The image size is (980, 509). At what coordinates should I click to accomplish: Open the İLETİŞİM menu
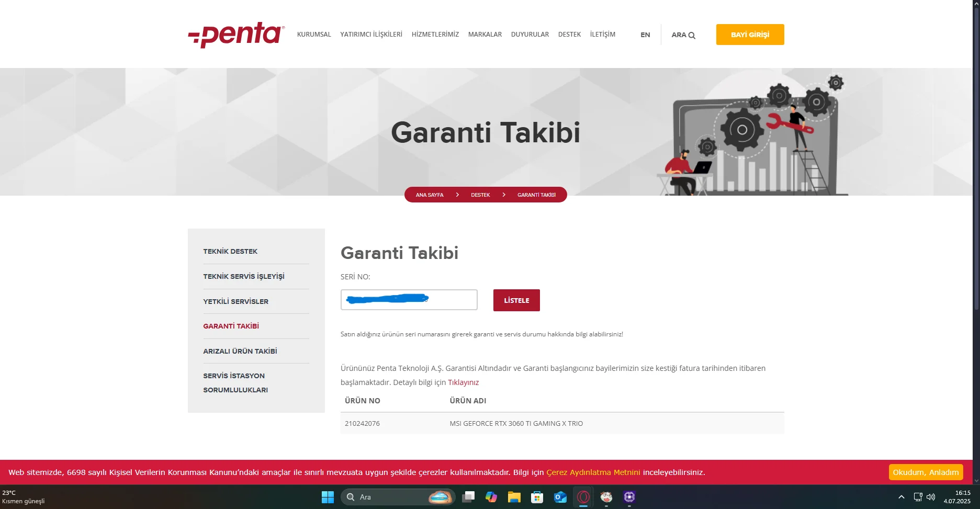point(603,35)
